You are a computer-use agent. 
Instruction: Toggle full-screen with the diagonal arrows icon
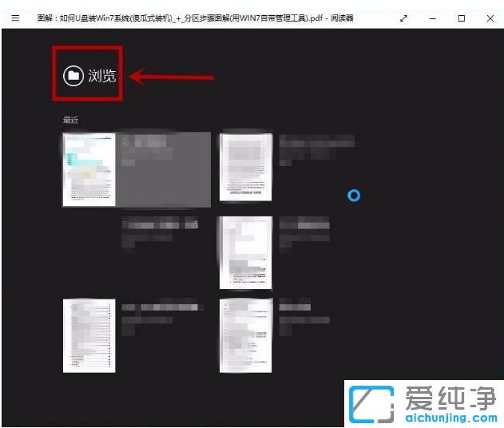click(403, 18)
